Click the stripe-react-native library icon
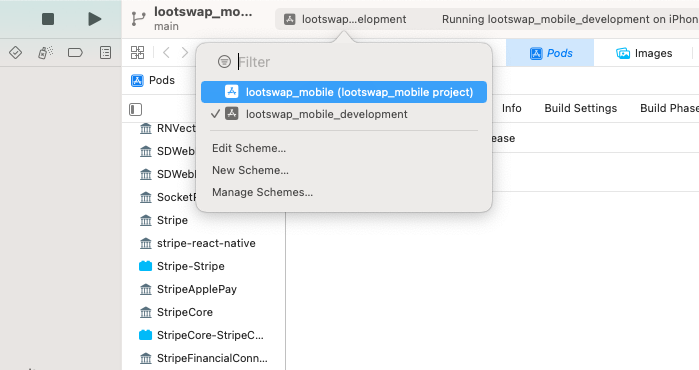Viewport: 699px width, 370px height. click(146, 243)
